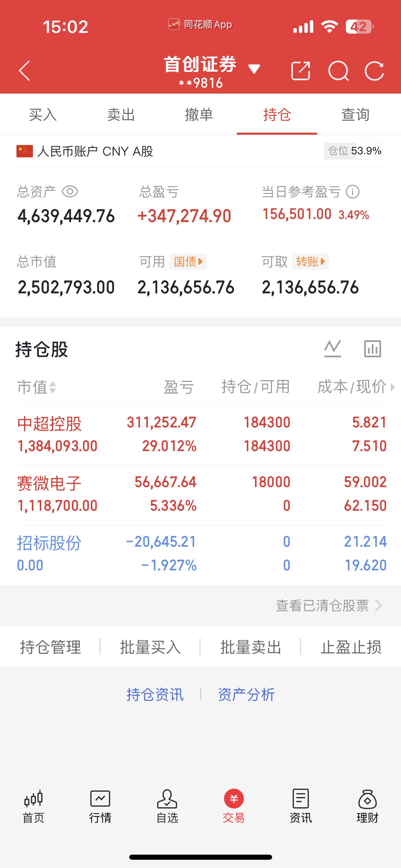Go to 自选 in bottom navigation

pos(167,807)
